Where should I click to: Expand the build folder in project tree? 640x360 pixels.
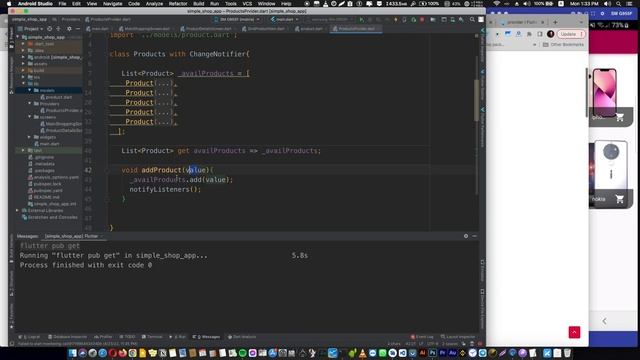(24, 70)
